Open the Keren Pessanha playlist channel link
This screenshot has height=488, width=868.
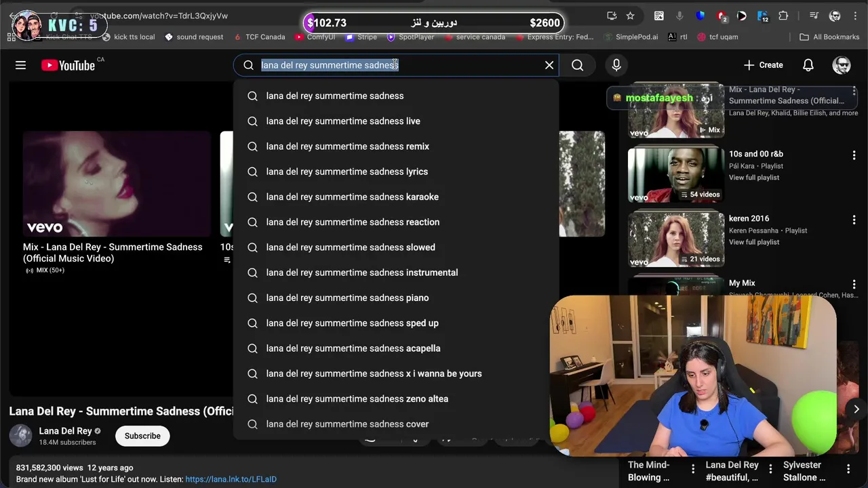tap(753, 230)
